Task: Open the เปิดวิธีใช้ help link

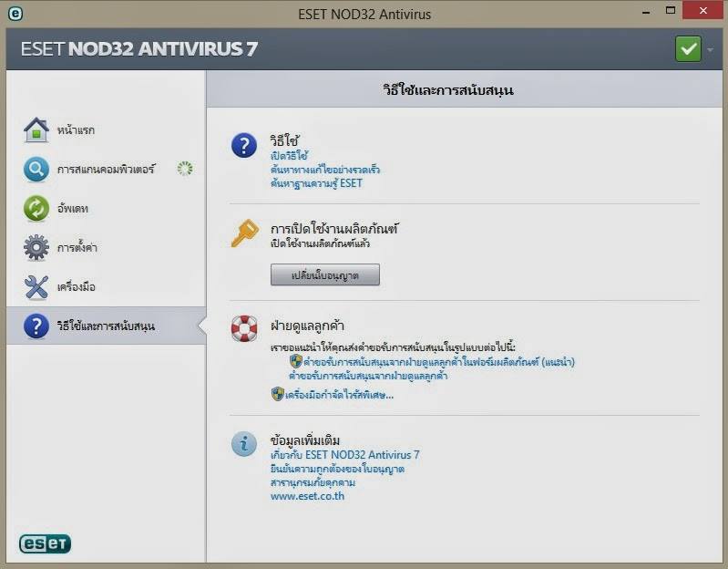Action: tap(289, 156)
